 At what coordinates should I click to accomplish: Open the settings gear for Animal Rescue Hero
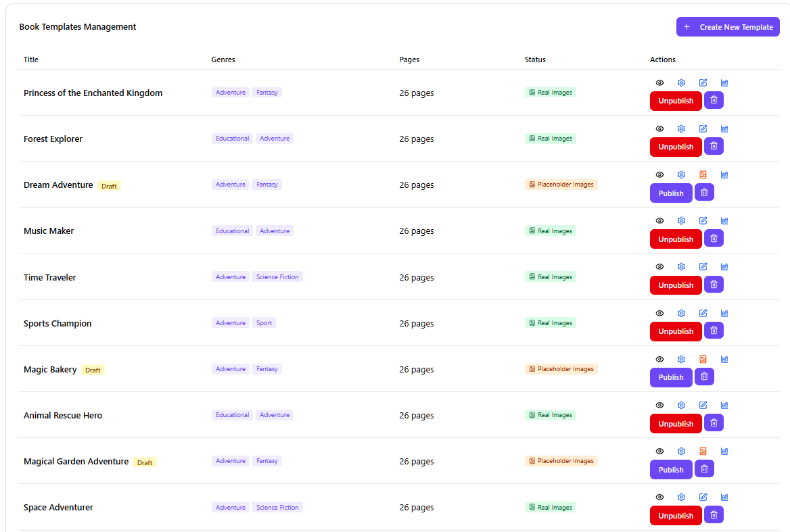(681, 406)
